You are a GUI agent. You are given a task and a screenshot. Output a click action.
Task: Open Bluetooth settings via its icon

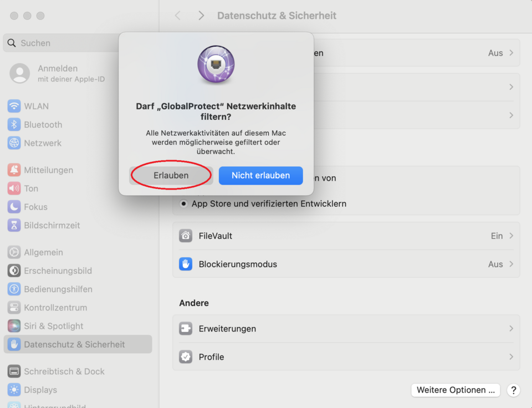point(14,125)
